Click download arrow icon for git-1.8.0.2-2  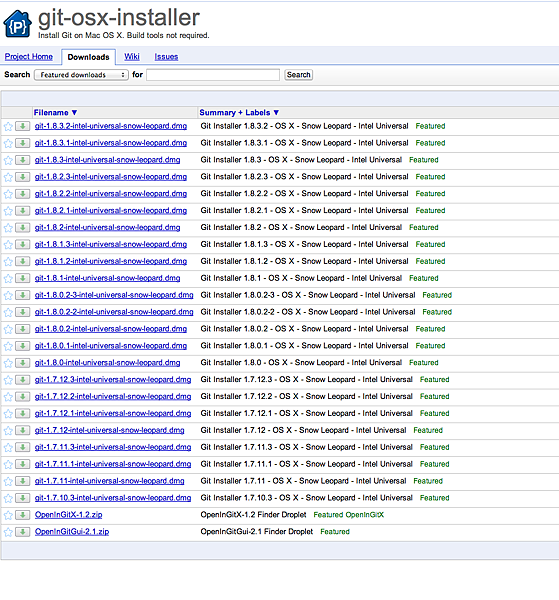23,312
